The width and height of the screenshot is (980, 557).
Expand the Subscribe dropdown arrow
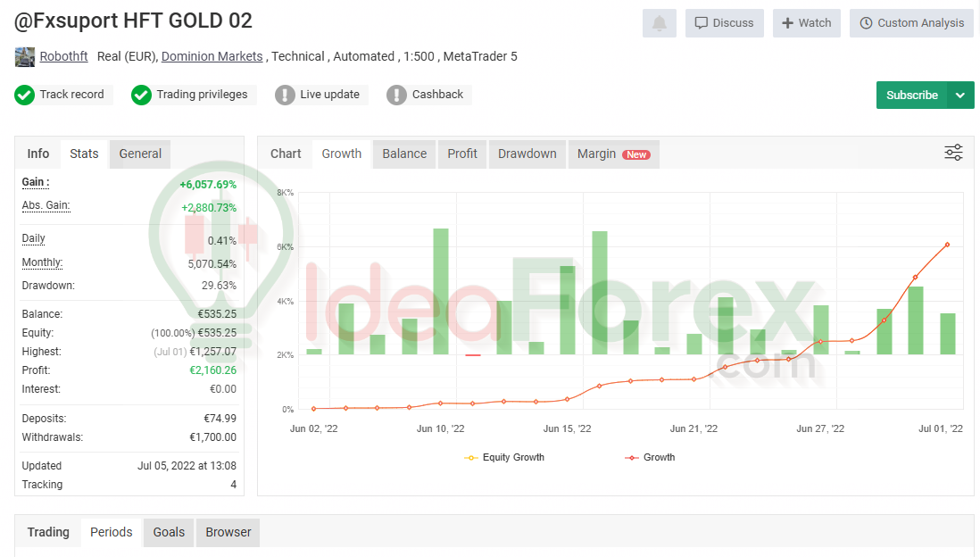pos(960,95)
